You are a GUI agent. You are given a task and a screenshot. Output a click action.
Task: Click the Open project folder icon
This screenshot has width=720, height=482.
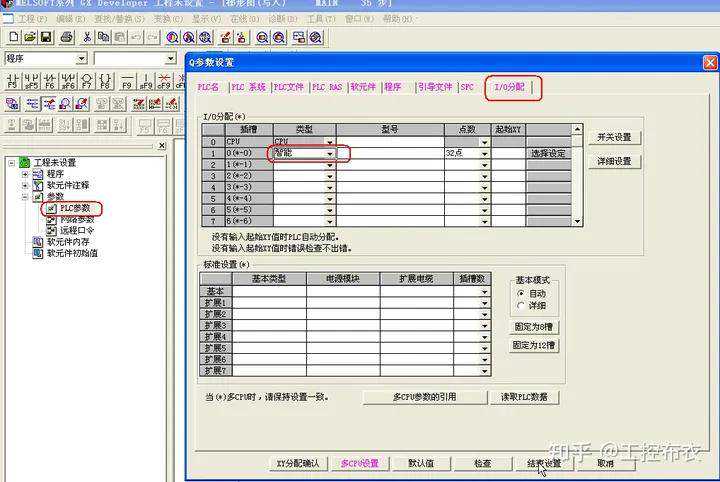click(30, 37)
